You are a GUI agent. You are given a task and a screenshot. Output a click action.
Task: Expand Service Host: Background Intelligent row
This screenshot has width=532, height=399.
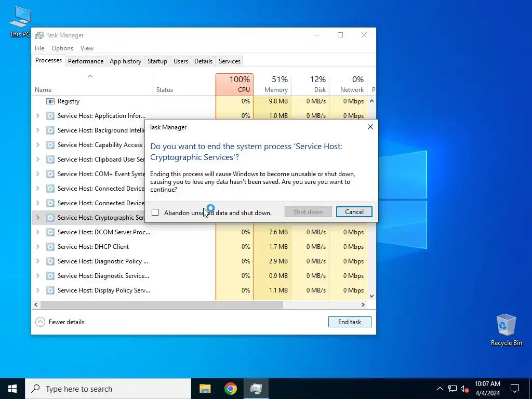tap(37, 130)
